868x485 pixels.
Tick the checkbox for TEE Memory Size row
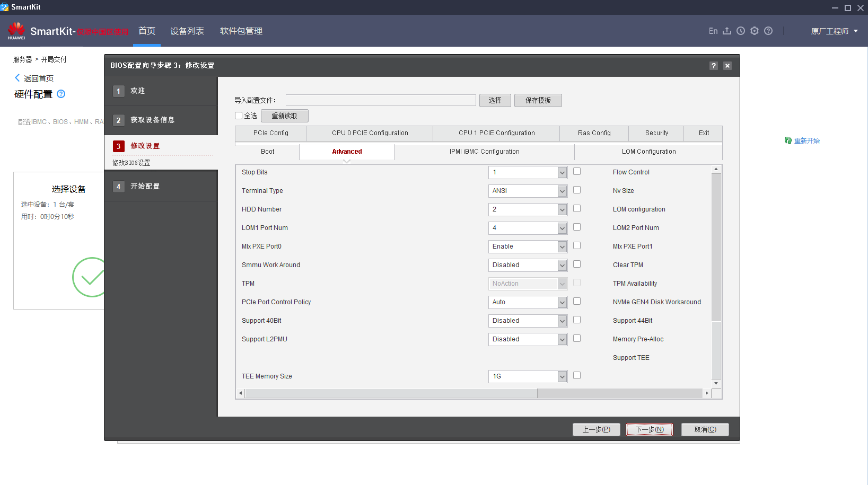(x=577, y=375)
